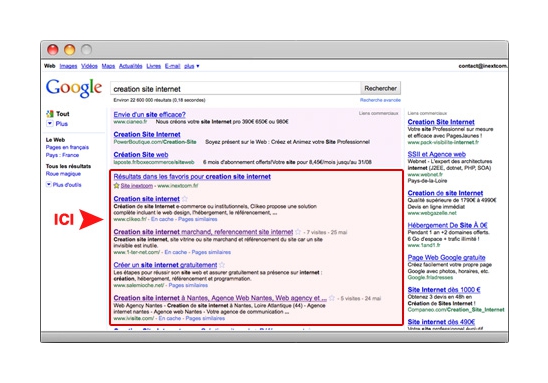This screenshot has height=383, width=548.
Task: Open Creation site internet marchand result
Action: [203, 232]
